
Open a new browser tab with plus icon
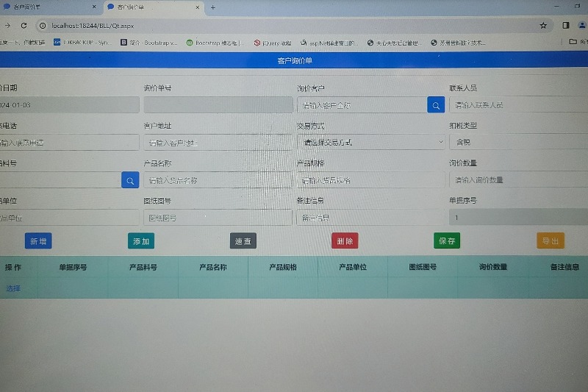click(213, 7)
